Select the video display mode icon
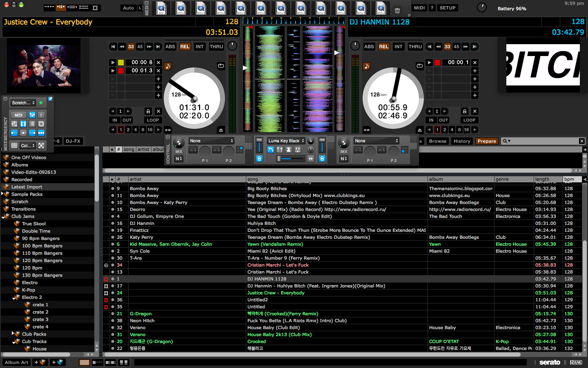 point(95,8)
